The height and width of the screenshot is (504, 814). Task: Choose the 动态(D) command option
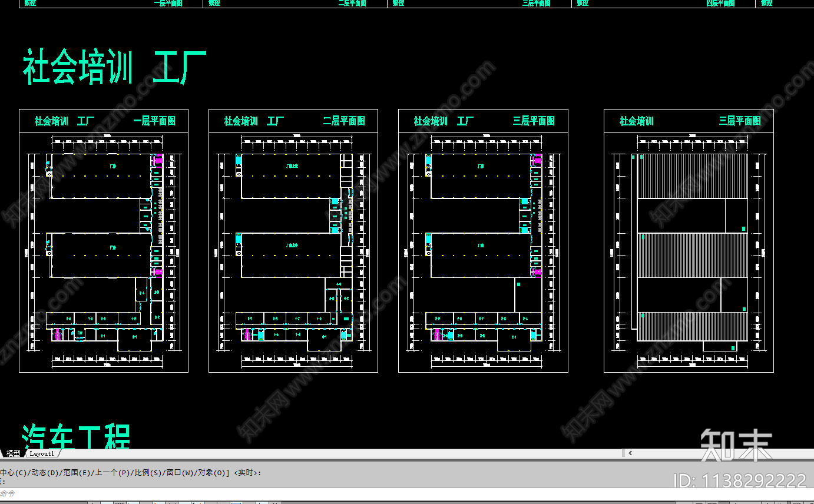click(46, 473)
